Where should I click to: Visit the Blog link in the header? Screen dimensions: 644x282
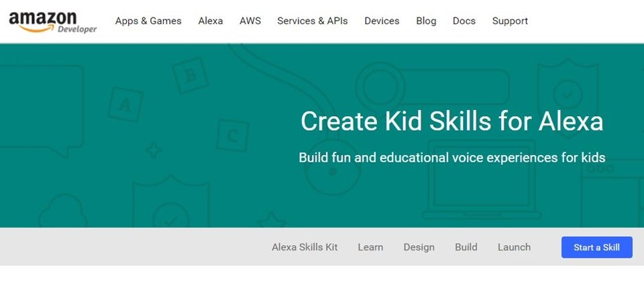pyautogui.click(x=426, y=21)
